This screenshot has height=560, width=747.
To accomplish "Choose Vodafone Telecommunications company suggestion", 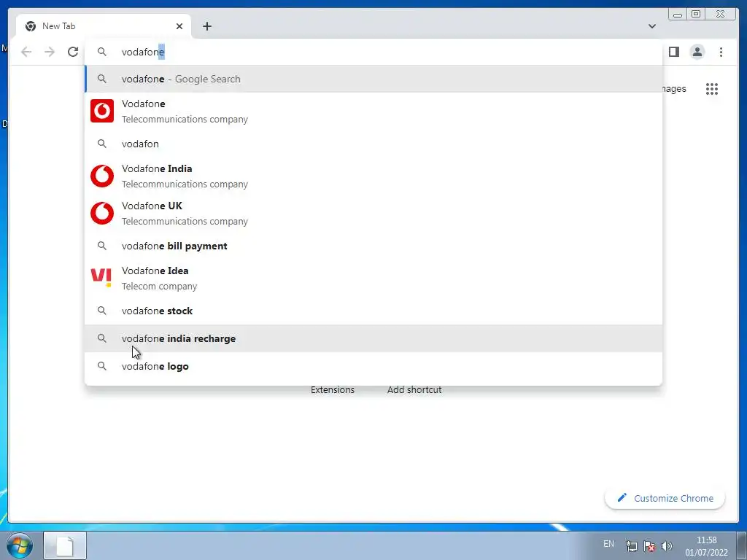I will (373, 111).
